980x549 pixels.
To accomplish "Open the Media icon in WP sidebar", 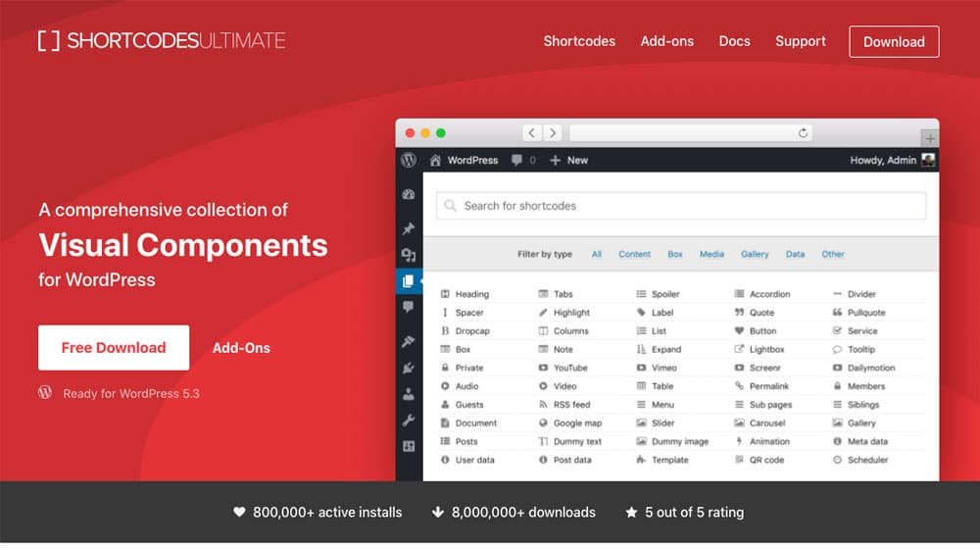I will click(x=409, y=255).
